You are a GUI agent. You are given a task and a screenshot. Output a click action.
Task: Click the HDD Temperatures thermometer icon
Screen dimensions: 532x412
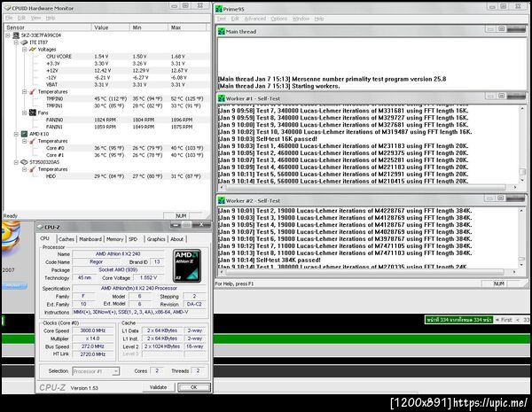33,169
